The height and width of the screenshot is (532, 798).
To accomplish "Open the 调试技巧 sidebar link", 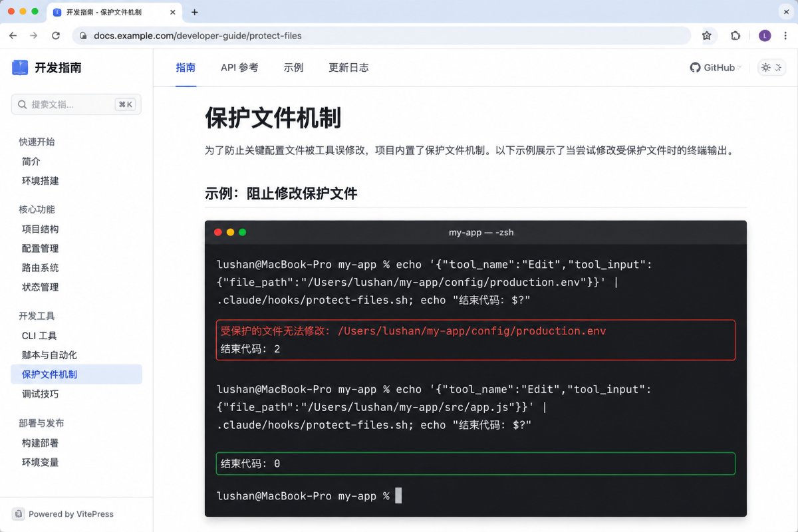I will click(40, 394).
